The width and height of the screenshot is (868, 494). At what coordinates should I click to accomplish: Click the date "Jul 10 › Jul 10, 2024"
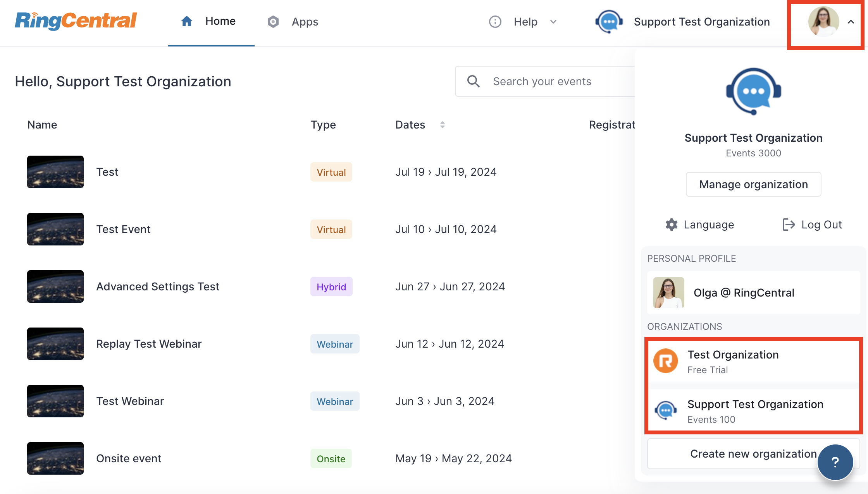[446, 229]
